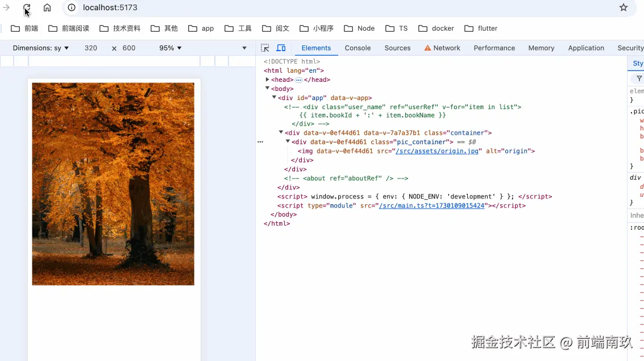This screenshot has height=361, width=644.
Task: Select the user_name comment node
Action: click(402, 115)
